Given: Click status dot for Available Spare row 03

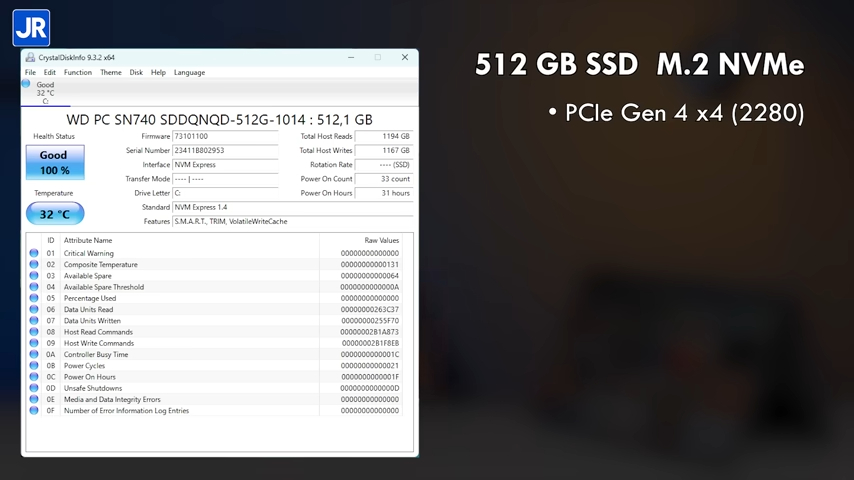Looking at the screenshot, I should tap(34, 276).
